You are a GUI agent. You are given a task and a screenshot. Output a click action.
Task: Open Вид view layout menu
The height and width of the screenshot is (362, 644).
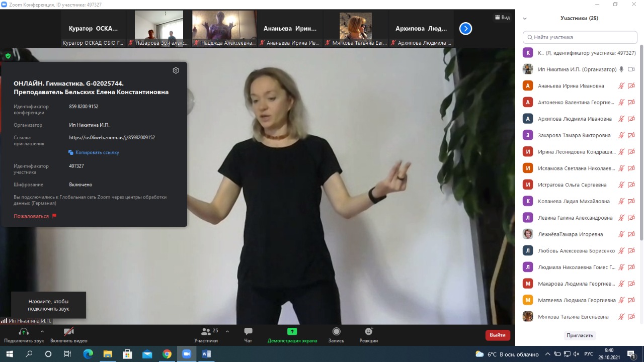[x=502, y=18]
